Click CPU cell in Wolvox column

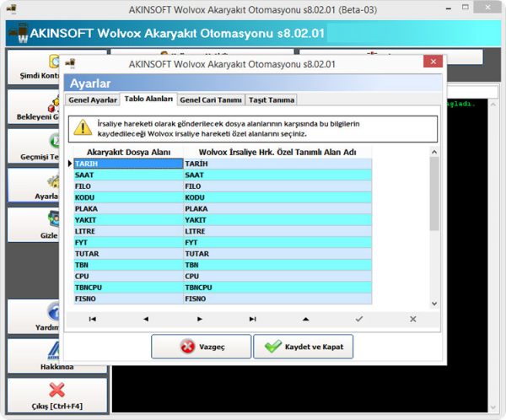[277, 277]
